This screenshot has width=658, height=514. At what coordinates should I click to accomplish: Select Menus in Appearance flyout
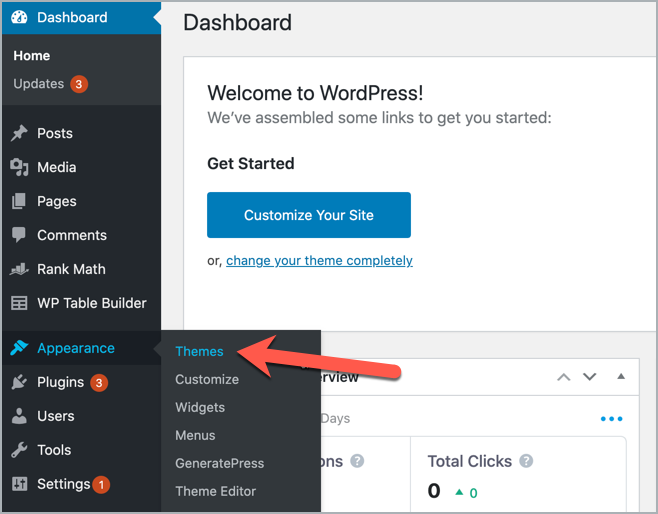coord(195,436)
